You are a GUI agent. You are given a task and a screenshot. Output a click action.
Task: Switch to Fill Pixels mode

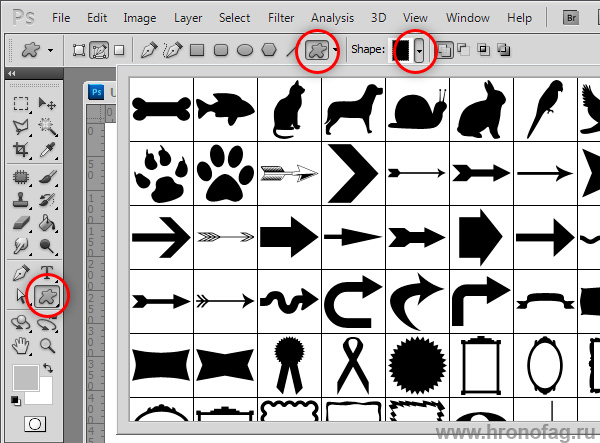(x=119, y=48)
